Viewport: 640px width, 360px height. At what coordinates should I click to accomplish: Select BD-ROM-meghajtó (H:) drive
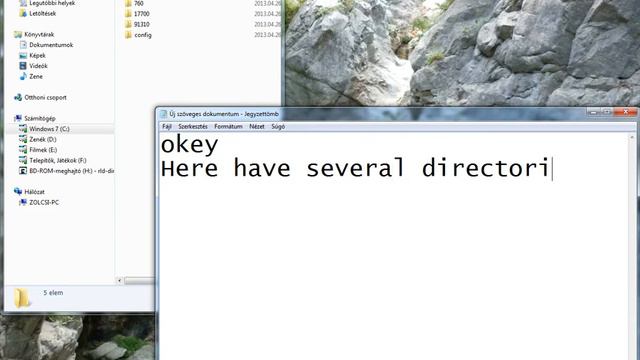(x=71, y=171)
